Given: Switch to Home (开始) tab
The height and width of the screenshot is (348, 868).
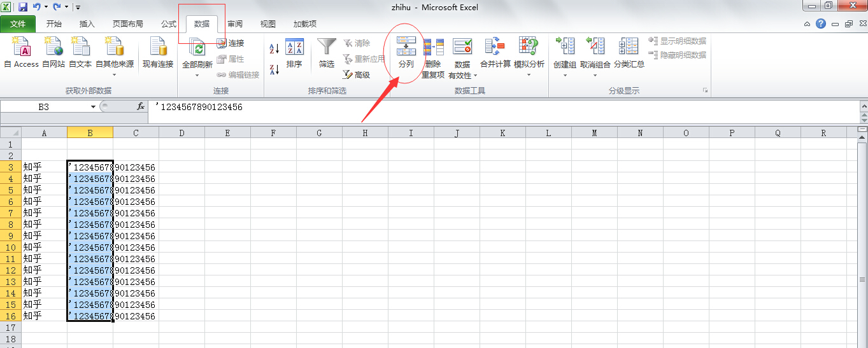Looking at the screenshot, I should point(54,24).
